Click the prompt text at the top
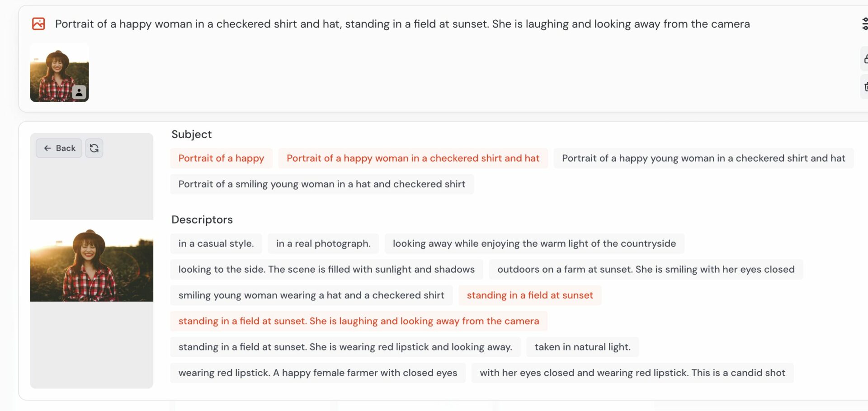868x411 pixels. (x=402, y=24)
